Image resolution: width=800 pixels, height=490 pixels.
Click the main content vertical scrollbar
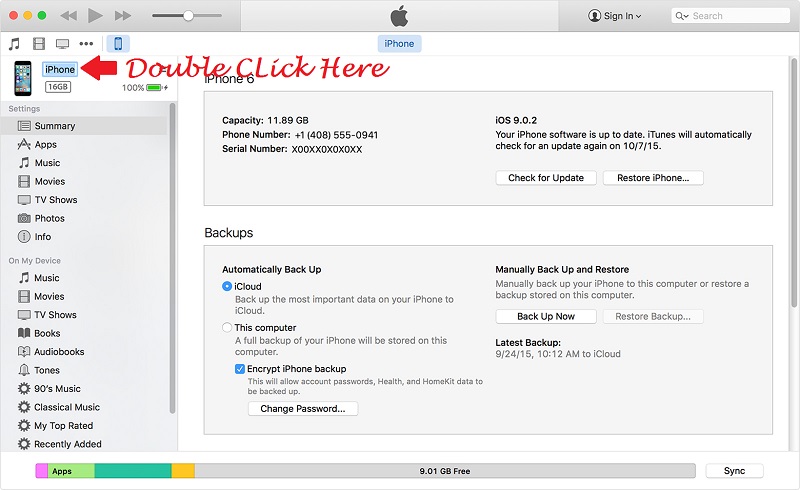(793, 184)
